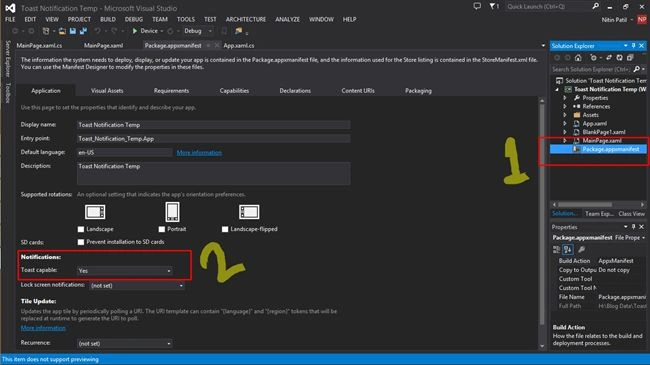This screenshot has height=365, width=650.
Task: Switch to the Capabilities tab
Action: (234, 91)
